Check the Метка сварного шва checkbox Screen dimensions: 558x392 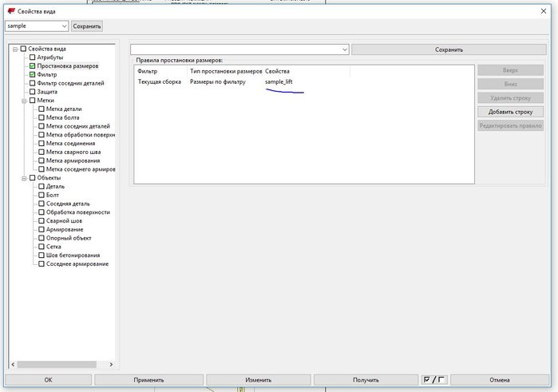point(42,152)
